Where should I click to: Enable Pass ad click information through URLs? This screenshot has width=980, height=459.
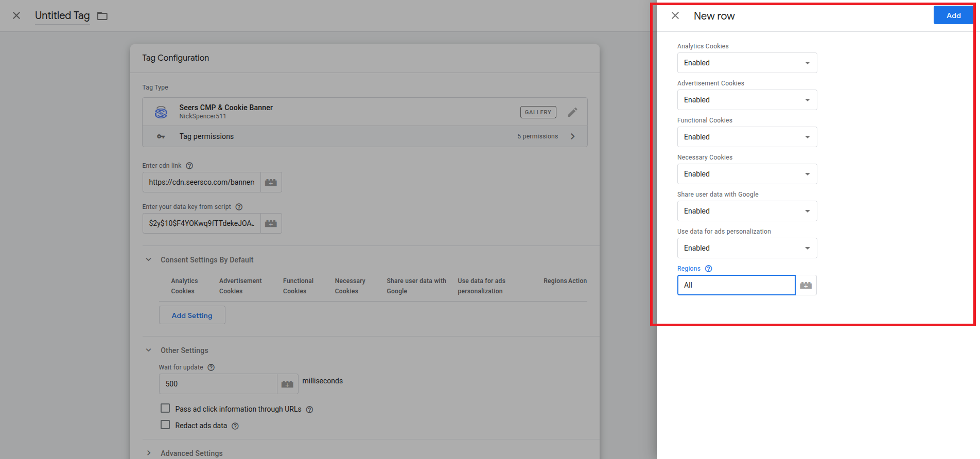click(165, 409)
